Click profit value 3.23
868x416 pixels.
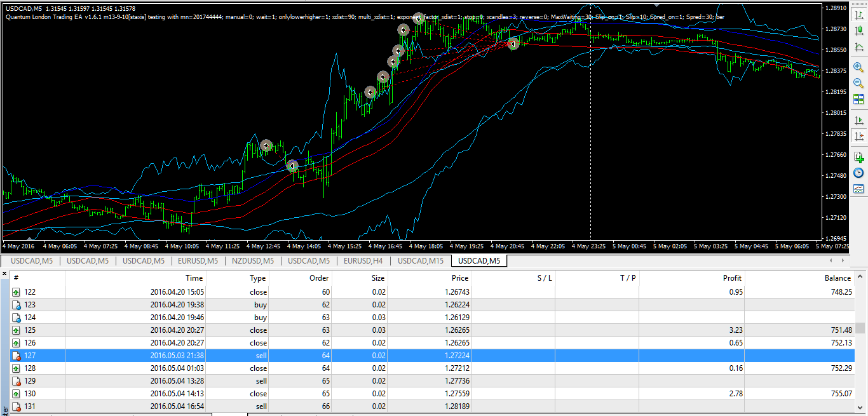point(735,330)
